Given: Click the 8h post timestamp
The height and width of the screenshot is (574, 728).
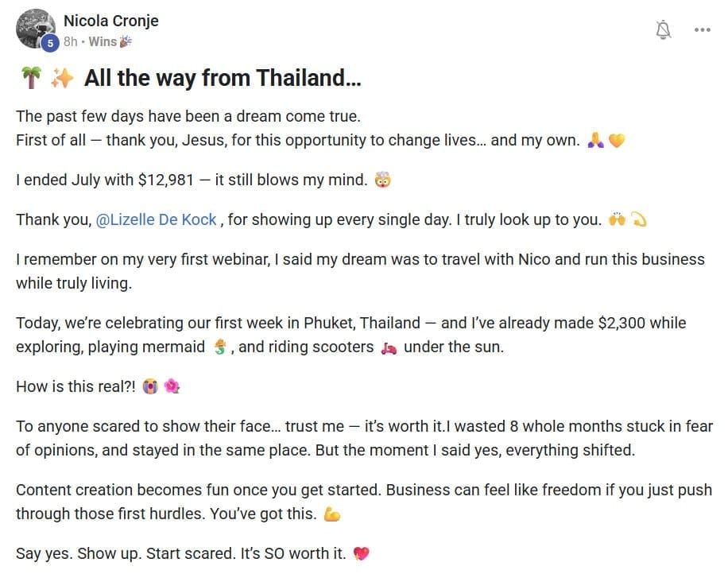Looking at the screenshot, I should [71, 42].
